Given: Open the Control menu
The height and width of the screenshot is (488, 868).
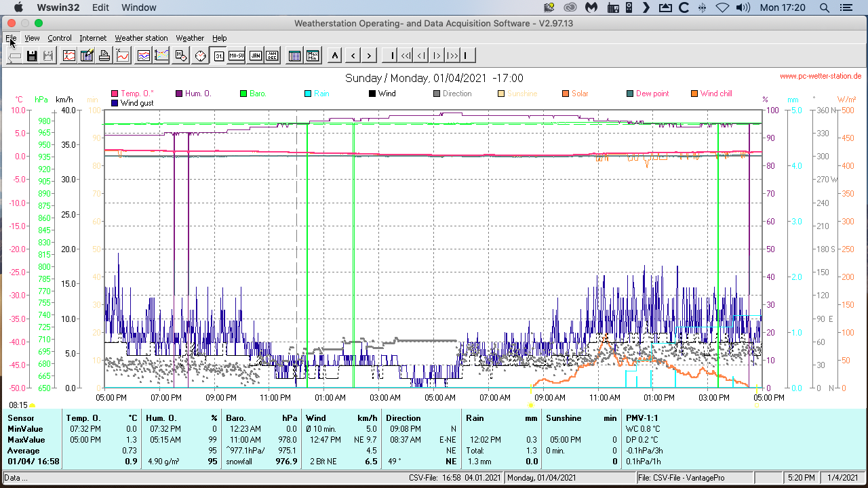Looking at the screenshot, I should 60,38.
